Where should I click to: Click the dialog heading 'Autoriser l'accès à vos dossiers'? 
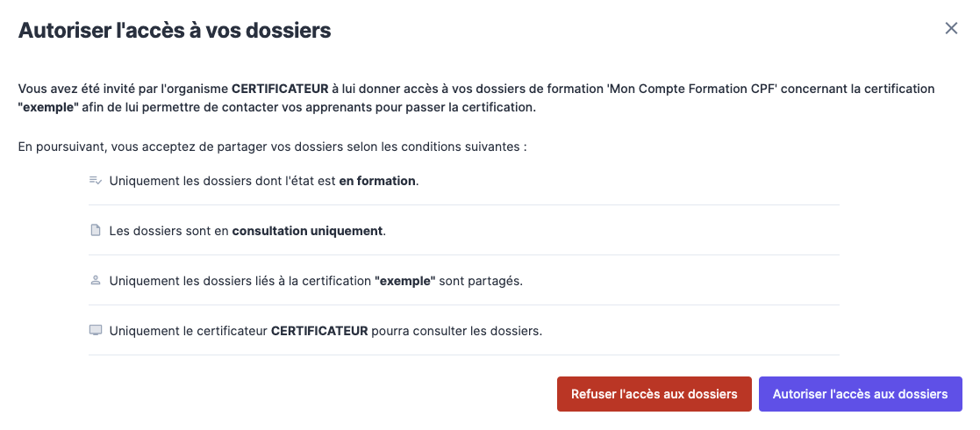point(175,31)
